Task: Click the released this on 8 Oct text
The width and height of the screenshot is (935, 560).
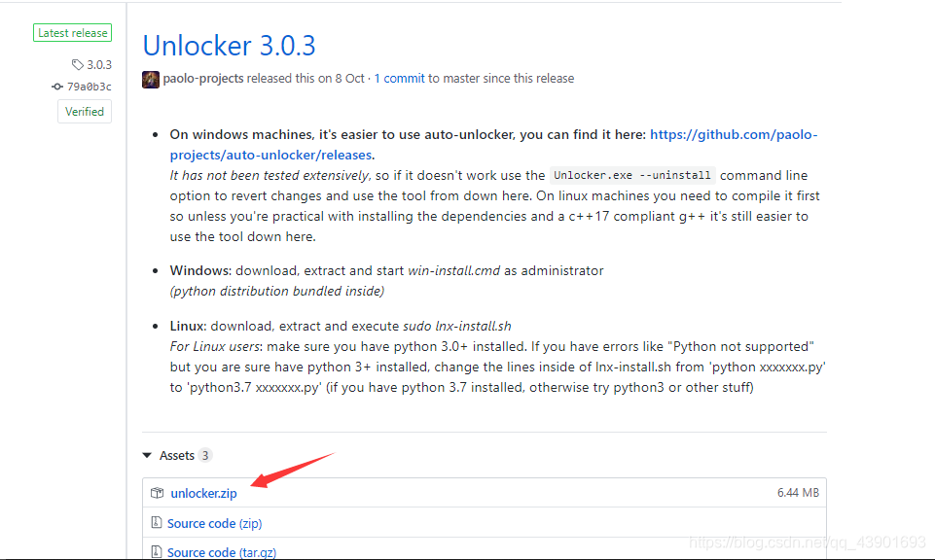Action: [x=306, y=79]
